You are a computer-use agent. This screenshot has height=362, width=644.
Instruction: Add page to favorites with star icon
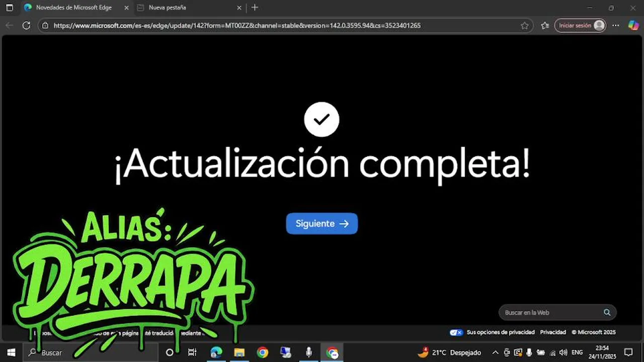click(524, 25)
